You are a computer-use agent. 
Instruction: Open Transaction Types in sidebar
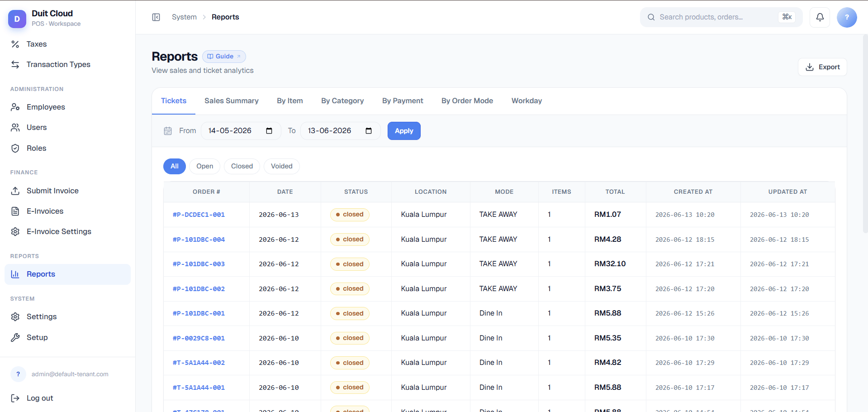(68, 64)
